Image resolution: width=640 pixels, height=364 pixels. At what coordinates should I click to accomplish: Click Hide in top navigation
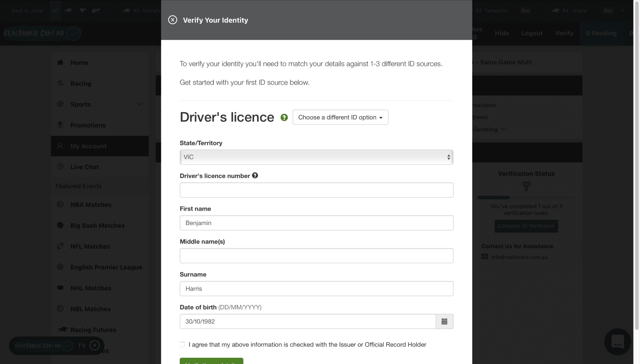pos(502,33)
